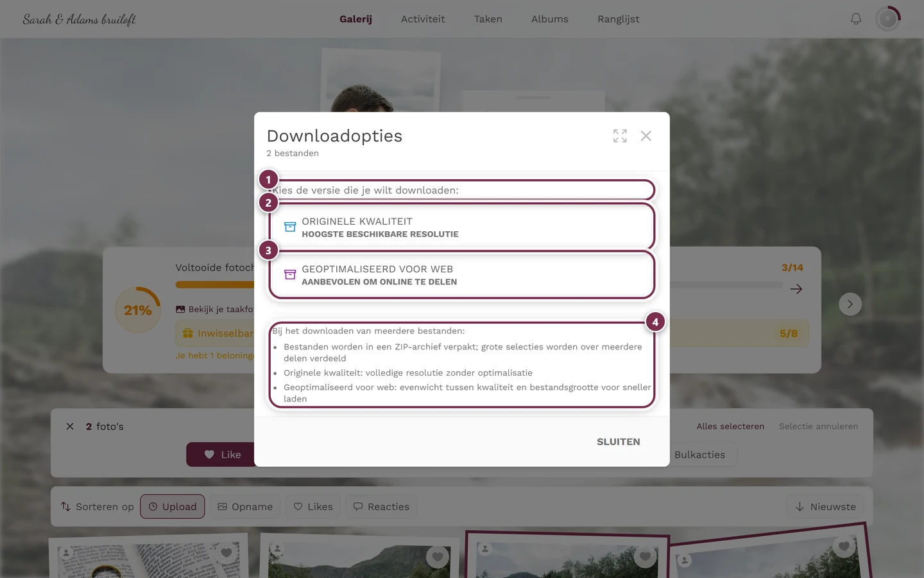The width and height of the screenshot is (924, 578).
Task: Open the Galerij tab
Action: coord(355,19)
